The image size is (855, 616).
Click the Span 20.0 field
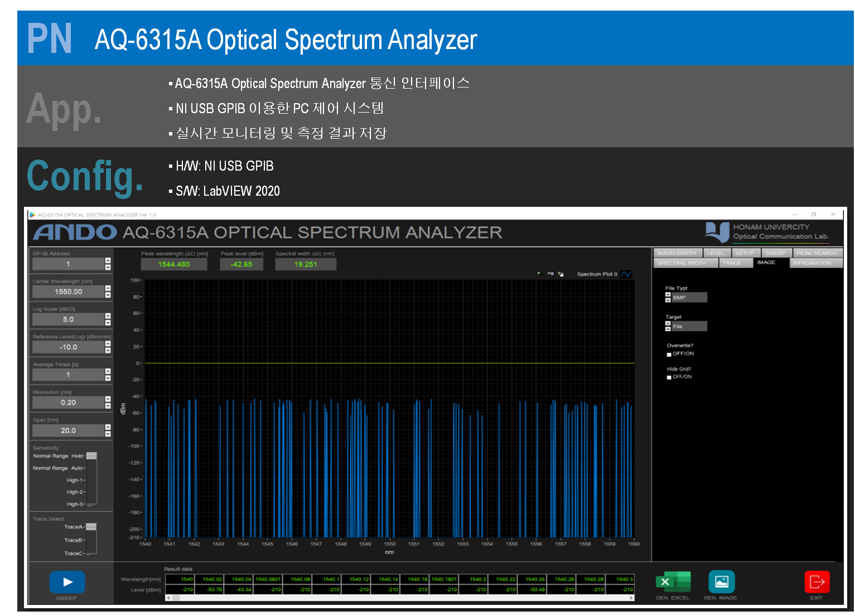(x=68, y=430)
